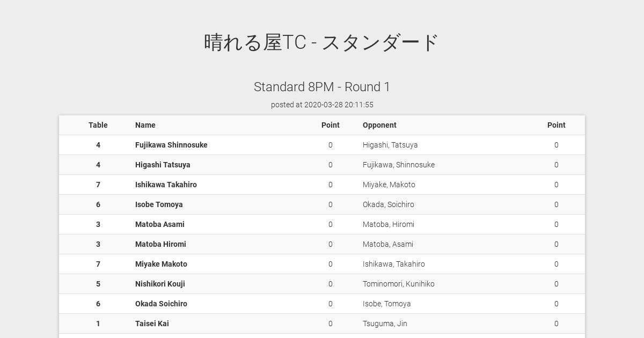Select Okada Soichiro in the Name column
Image resolution: width=644 pixels, height=338 pixels.
pyautogui.click(x=161, y=304)
